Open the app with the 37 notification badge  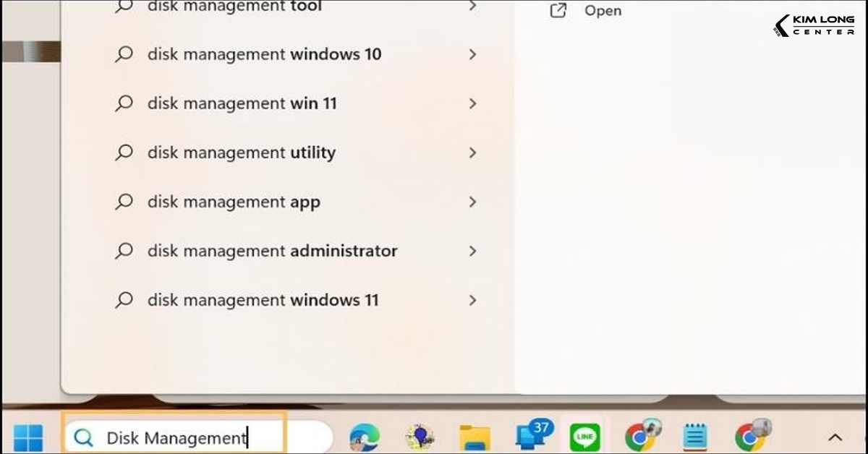click(531, 436)
